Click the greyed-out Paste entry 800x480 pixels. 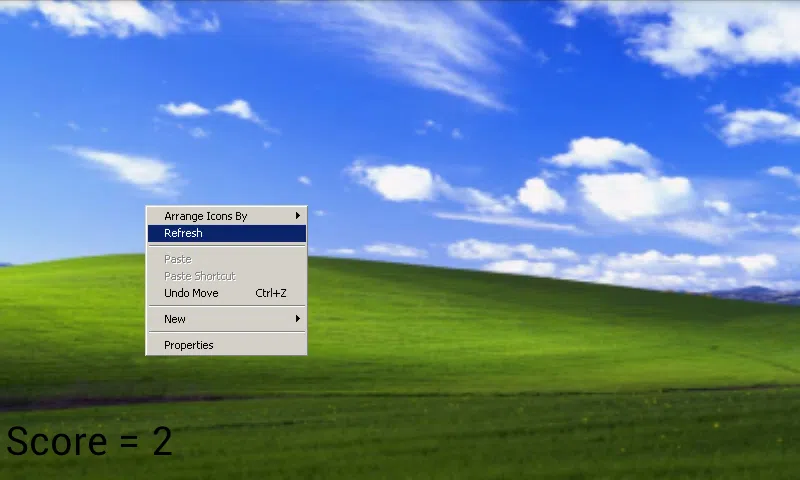click(227, 259)
